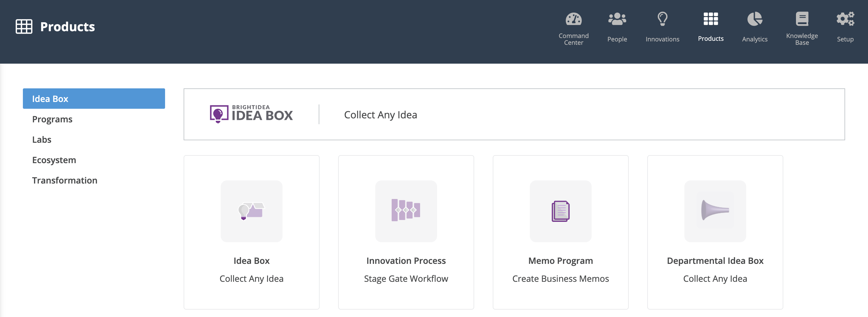Viewport: 868px width, 317px height.
Task: Open the Setup gears icon
Action: click(845, 19)
